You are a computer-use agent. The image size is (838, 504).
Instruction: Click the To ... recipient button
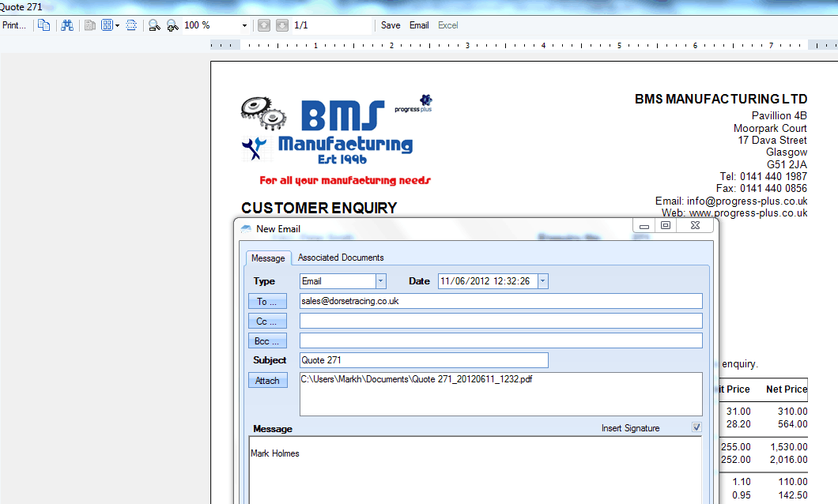(x=267, y=302)
